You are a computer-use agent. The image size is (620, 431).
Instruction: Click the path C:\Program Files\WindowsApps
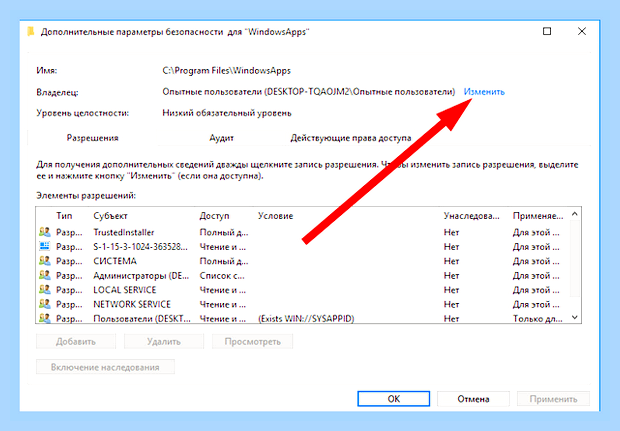point(227,71)
